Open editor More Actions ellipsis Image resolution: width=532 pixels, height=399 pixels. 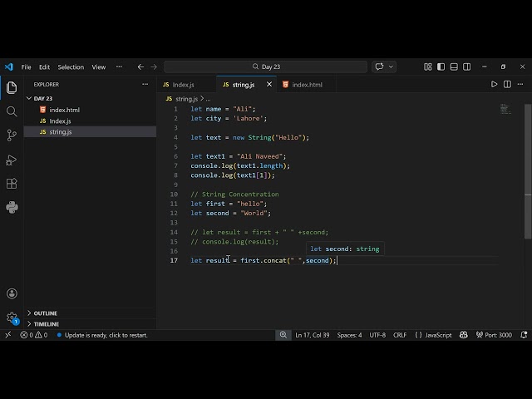point(520,84)
